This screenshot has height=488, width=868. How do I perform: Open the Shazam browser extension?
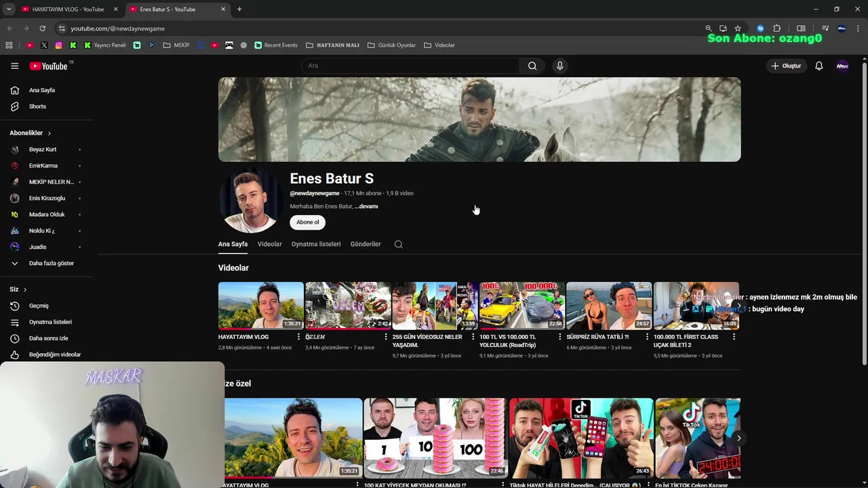(x=760, y=28)
